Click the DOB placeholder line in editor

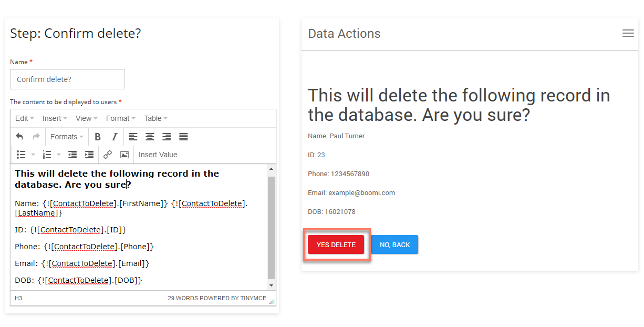pos(79,280)
